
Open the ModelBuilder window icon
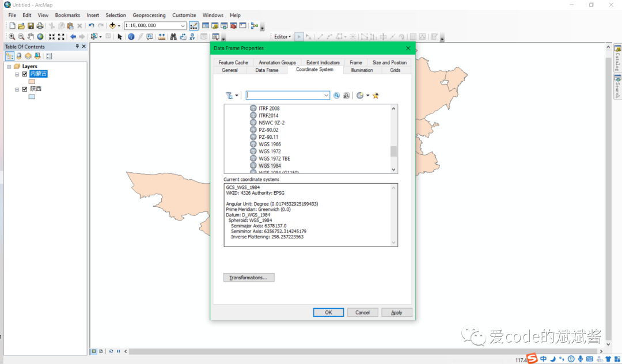pos(255,26)
